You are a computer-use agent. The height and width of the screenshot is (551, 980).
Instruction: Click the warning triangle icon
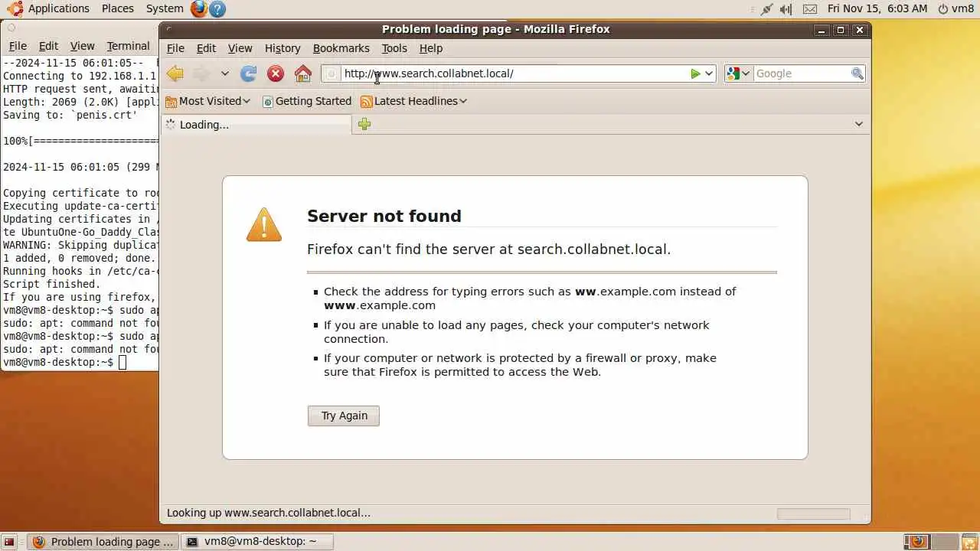264,225
